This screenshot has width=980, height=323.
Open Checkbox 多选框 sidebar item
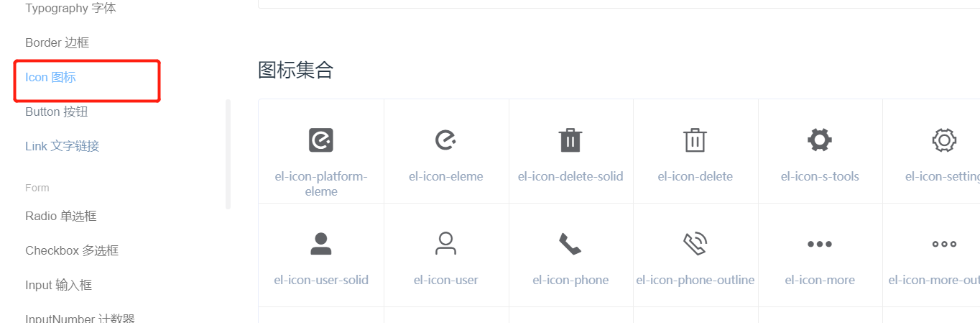pyautogui.click(x=72, y=250)
